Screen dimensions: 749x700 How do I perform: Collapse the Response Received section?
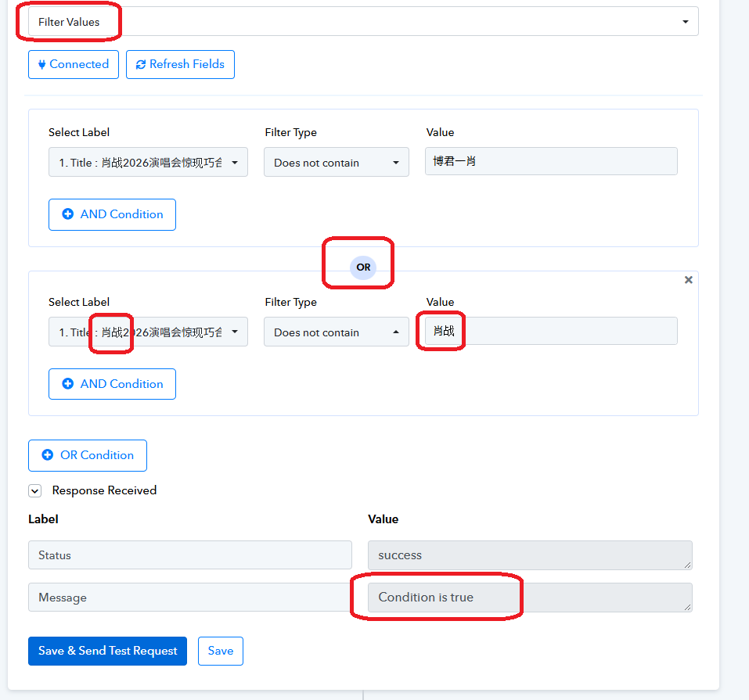click(35, 491)
